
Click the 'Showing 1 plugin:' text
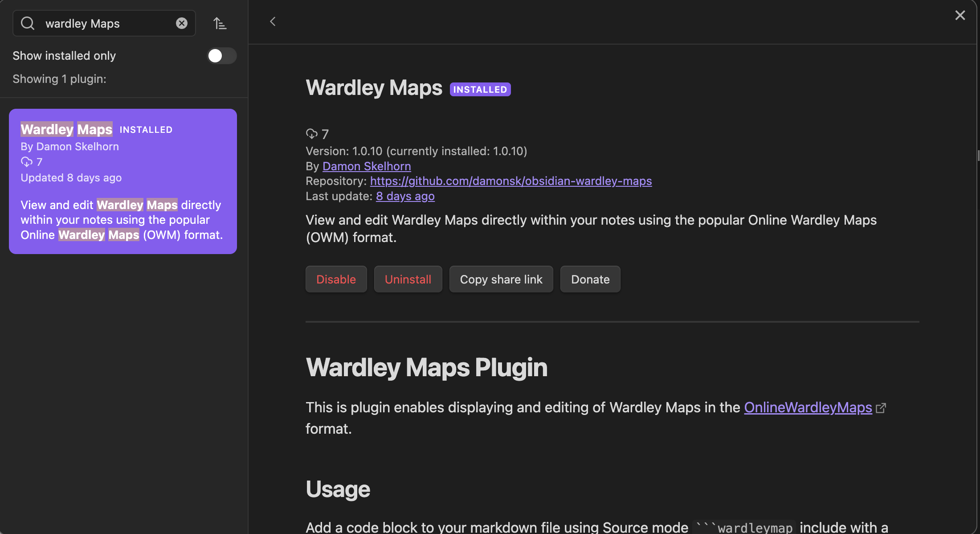59,79
